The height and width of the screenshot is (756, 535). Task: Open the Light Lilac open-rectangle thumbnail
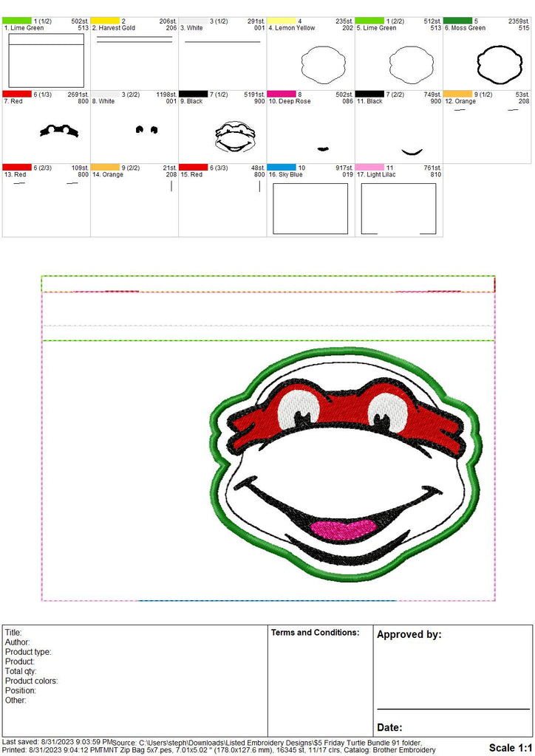tap(399, 208)
